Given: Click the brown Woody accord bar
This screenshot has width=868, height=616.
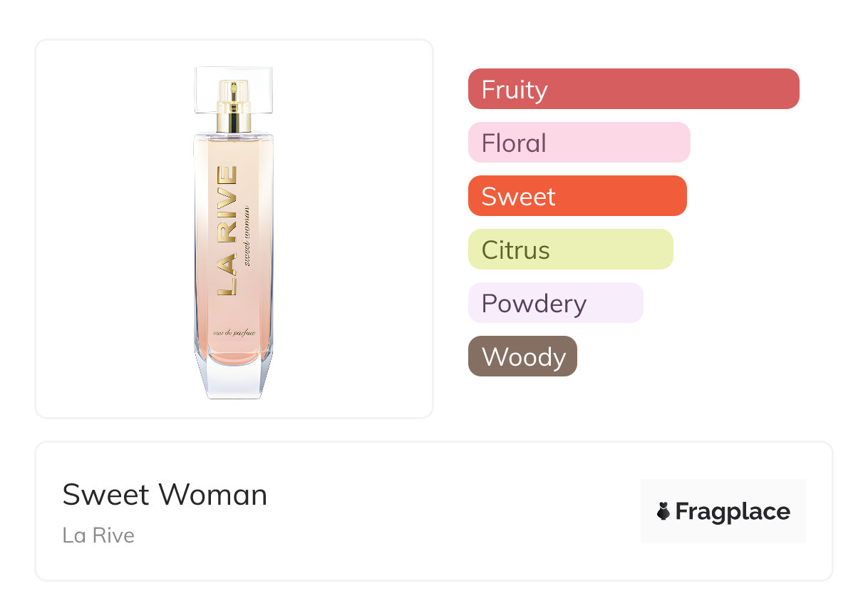Looking at the screenshot, I should (522, 356).
